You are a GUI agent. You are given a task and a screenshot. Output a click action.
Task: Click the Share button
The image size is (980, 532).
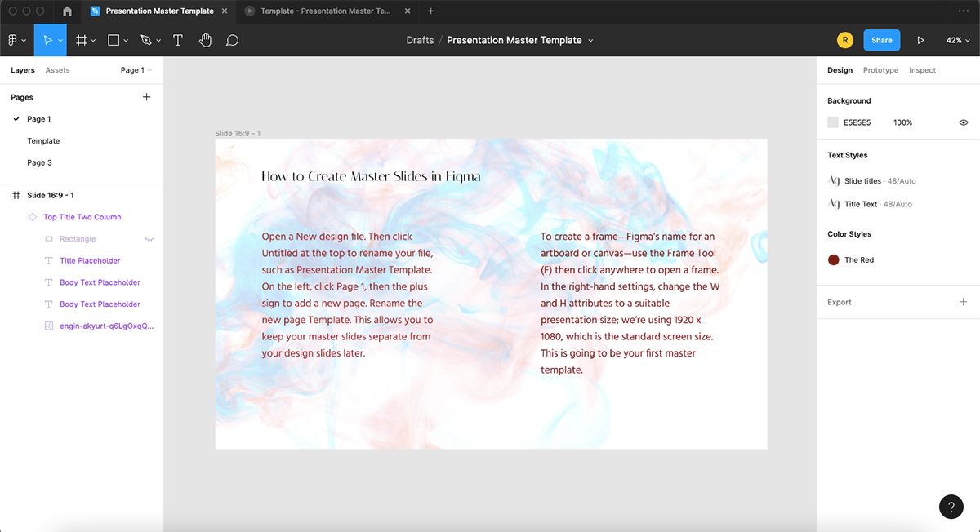pyautogui.click(x=881, y=39)
